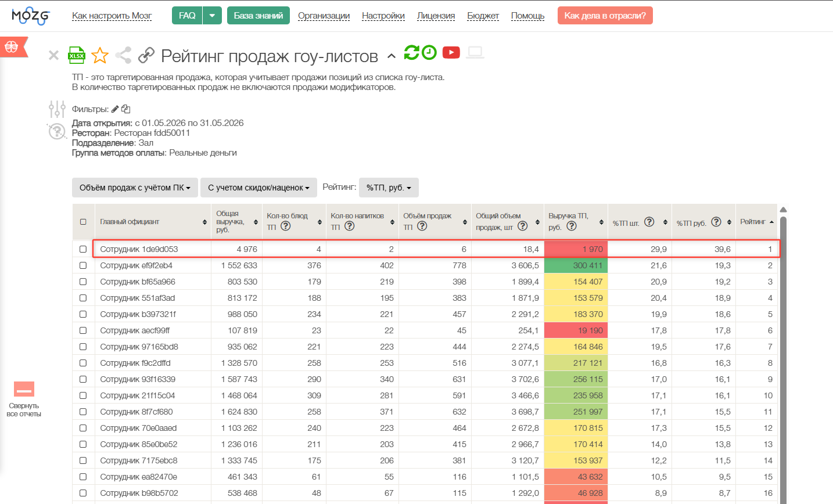The width and height of the screenshot is (833, 504).
Task: Check the select-all checkbox in table header
Action: click(x=83, y=222)
